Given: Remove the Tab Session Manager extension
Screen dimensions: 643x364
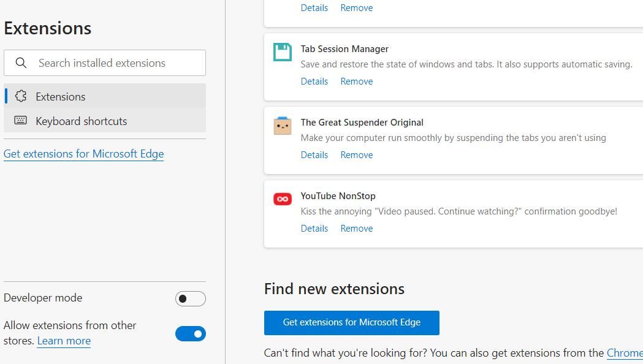Looking at the screenshot, I should pyautogui.click(x=356, y=82).
